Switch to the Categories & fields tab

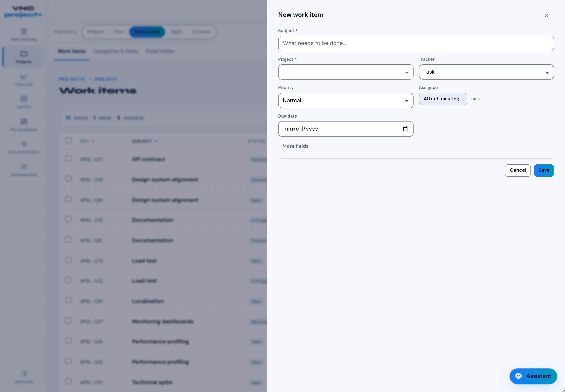pos(116,51)
